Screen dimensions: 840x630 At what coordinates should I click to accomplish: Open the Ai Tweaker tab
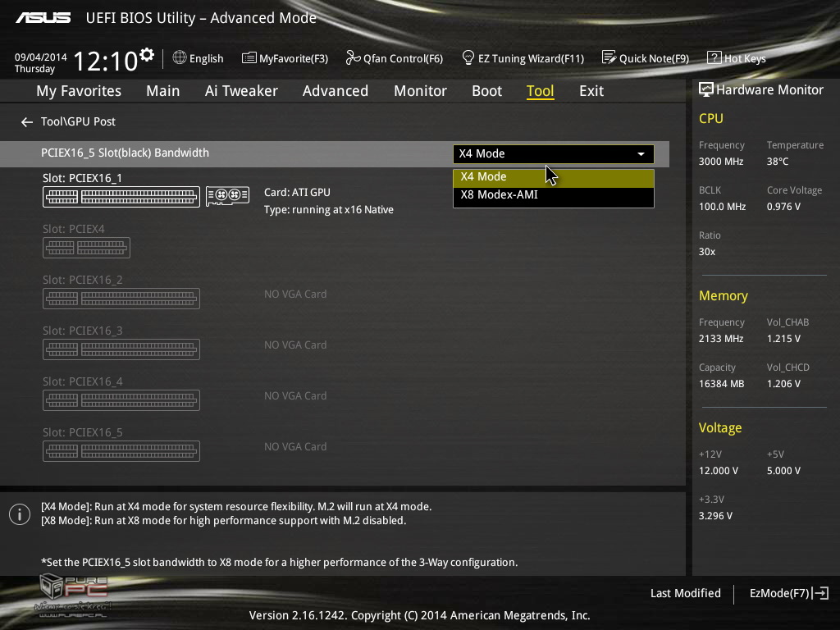tap(241, 91)
